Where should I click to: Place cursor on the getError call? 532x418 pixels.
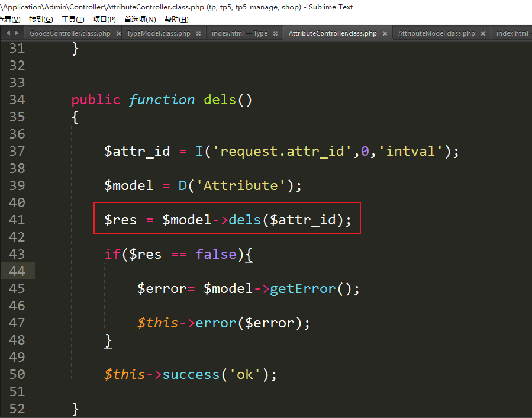(302, 288)
